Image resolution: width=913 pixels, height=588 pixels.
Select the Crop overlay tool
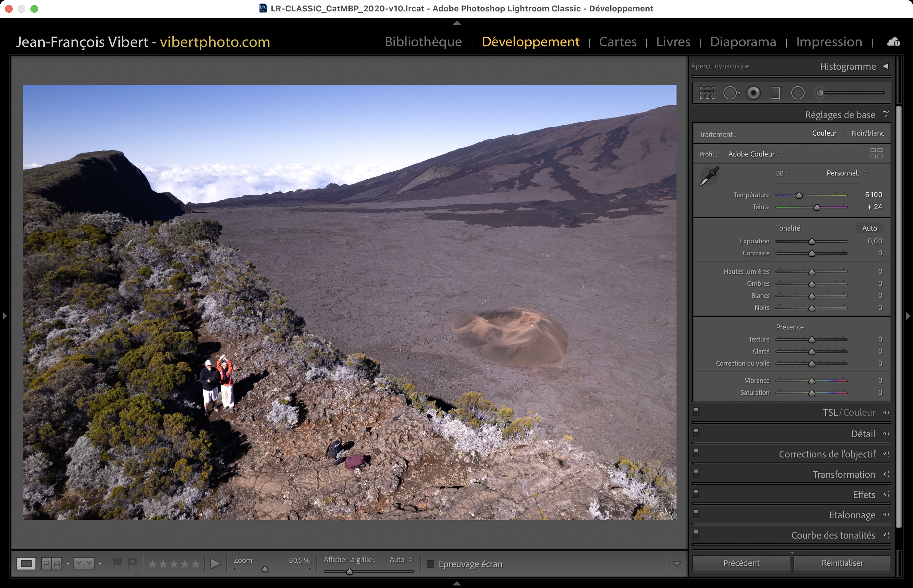[707, 93]
